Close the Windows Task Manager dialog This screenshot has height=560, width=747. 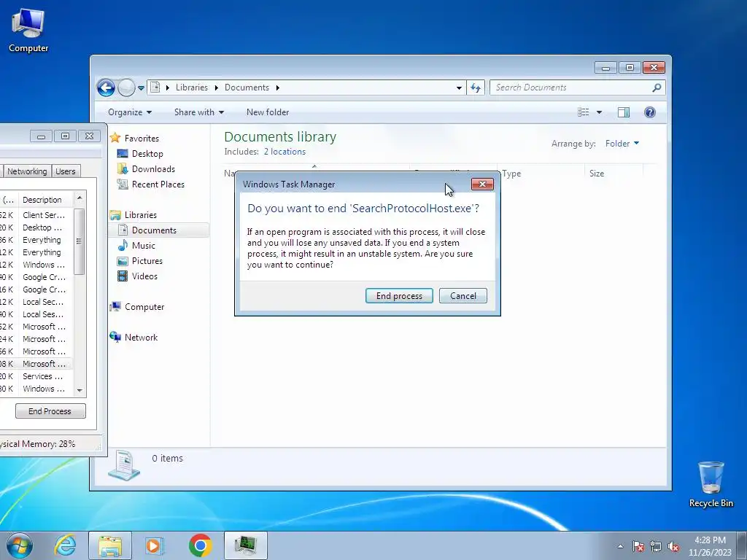(x=482, y=184)
